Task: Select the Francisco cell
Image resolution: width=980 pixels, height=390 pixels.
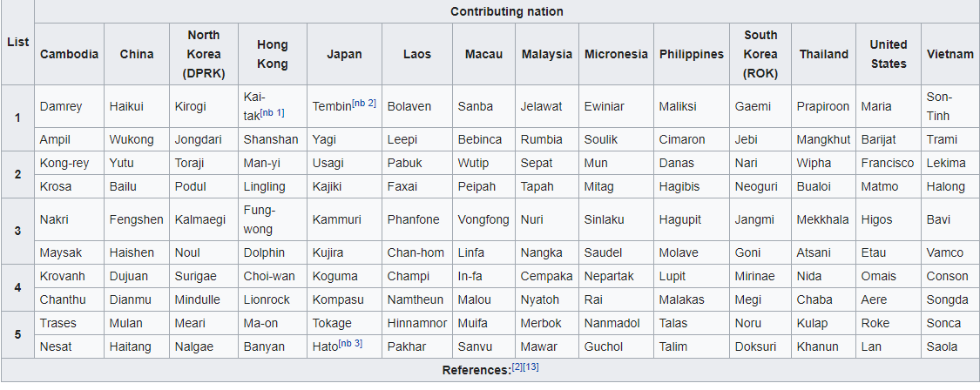Action: tap(889, 163)
